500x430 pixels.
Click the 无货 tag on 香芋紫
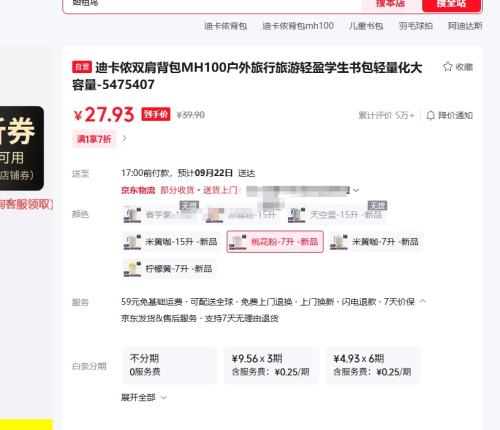[x=190, y=205]
